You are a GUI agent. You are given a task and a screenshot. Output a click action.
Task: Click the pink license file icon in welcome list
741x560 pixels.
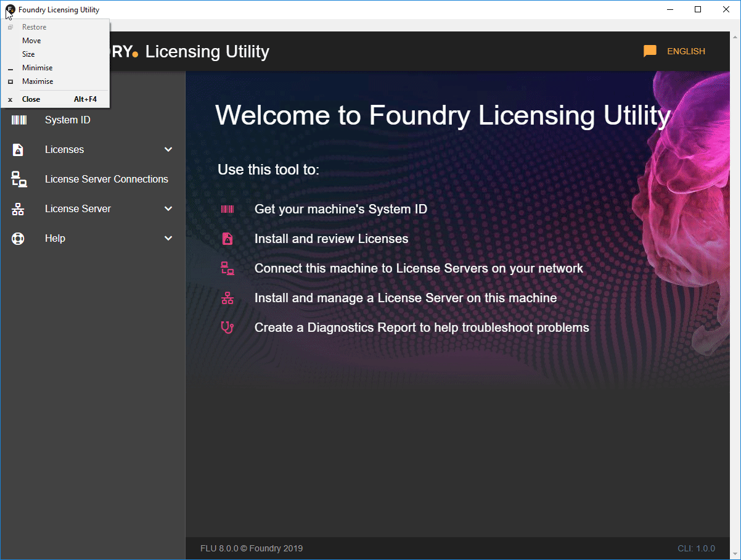click(x=227, y=239)
